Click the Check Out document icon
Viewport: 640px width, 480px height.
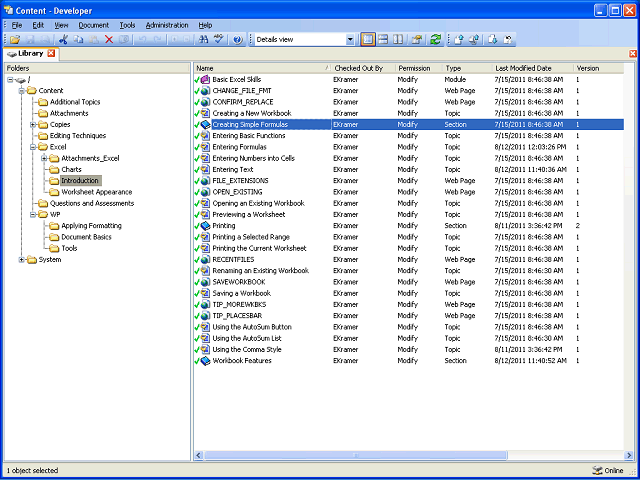pos(493,40)
